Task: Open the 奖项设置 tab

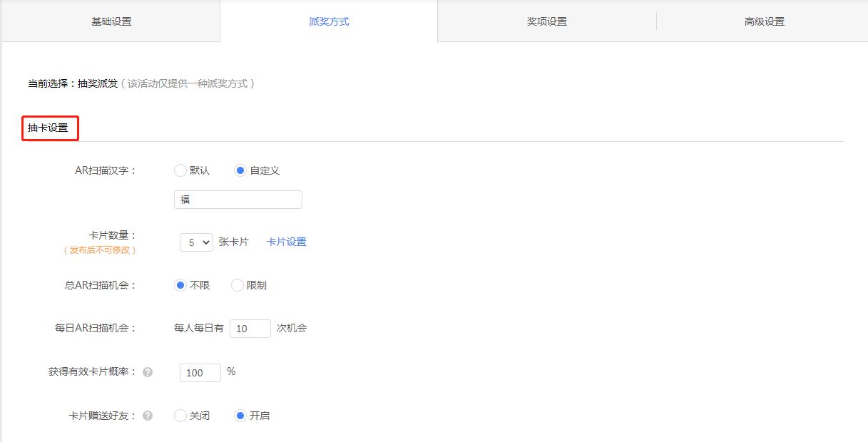Action: (x=547, y=21)
